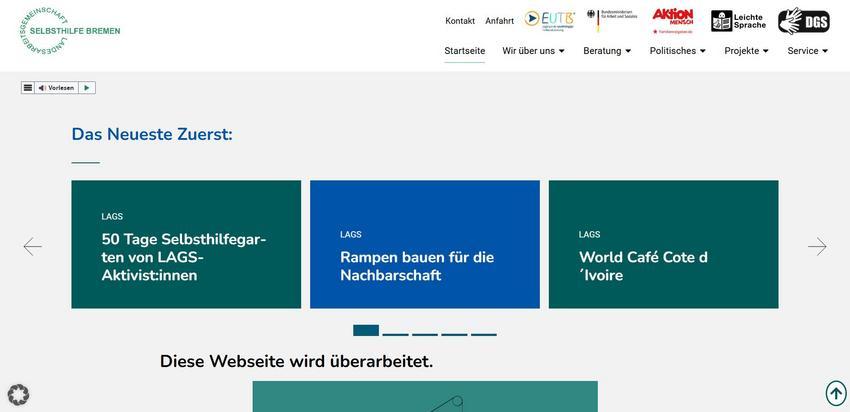Expand the Wir über uns menu
The height and width of the screenshot is (412, 850).
[533, 51]
